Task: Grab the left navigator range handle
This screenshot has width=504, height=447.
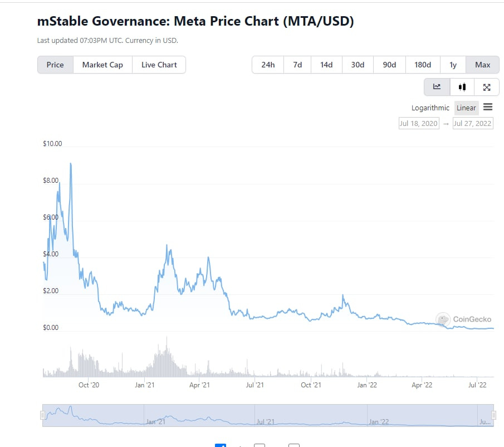Action: pyautogui.click(x=42, y=415)
